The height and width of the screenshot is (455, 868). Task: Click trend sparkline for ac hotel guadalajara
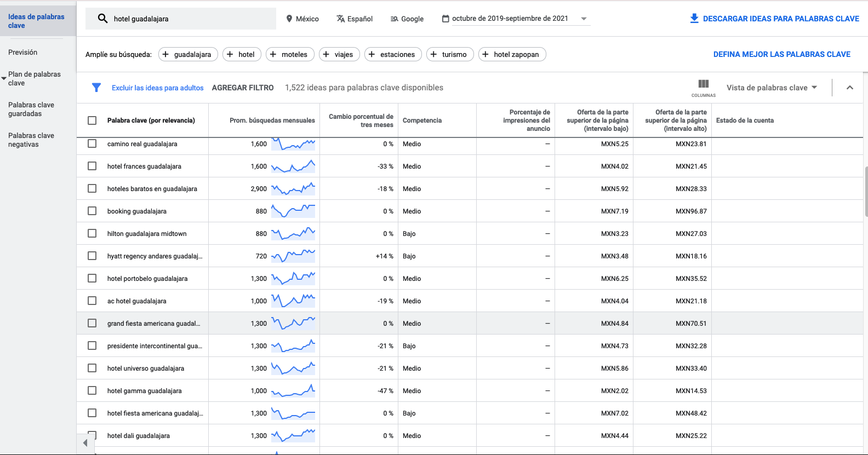pyautogui.click(x=293, y=301)
